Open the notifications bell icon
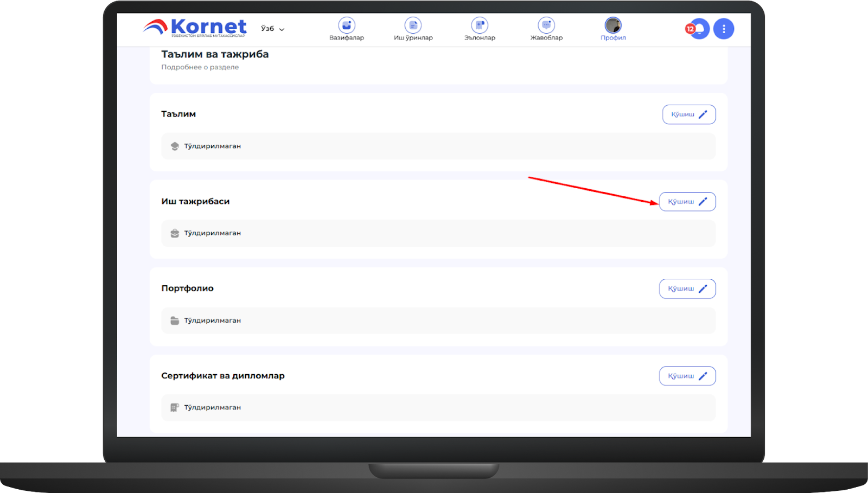The width and height of the screenshot is (868, 493). pyautogui.click(x=701, y=29)
